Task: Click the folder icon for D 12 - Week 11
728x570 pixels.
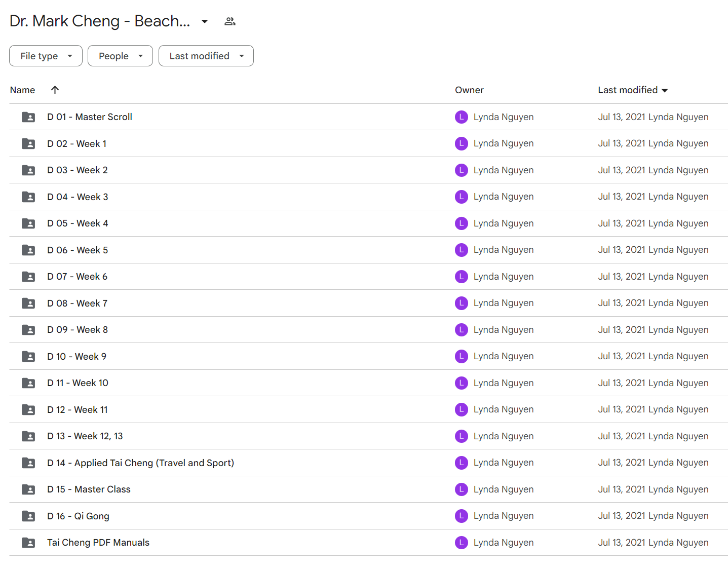Action: pos(28,410)
